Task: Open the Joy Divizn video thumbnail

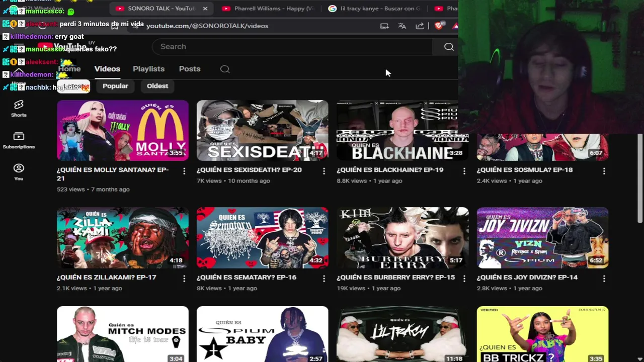Action: coord(542,238)
